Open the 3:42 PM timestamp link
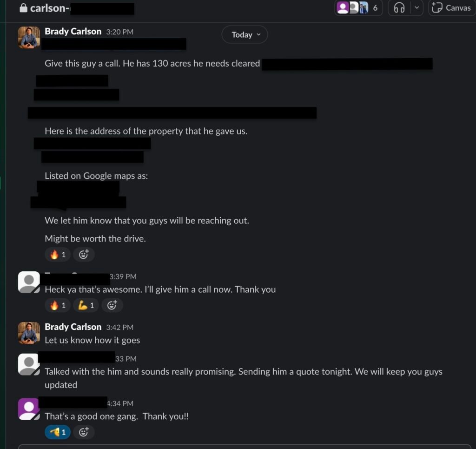Screen dimensions: 476x449 119,327
